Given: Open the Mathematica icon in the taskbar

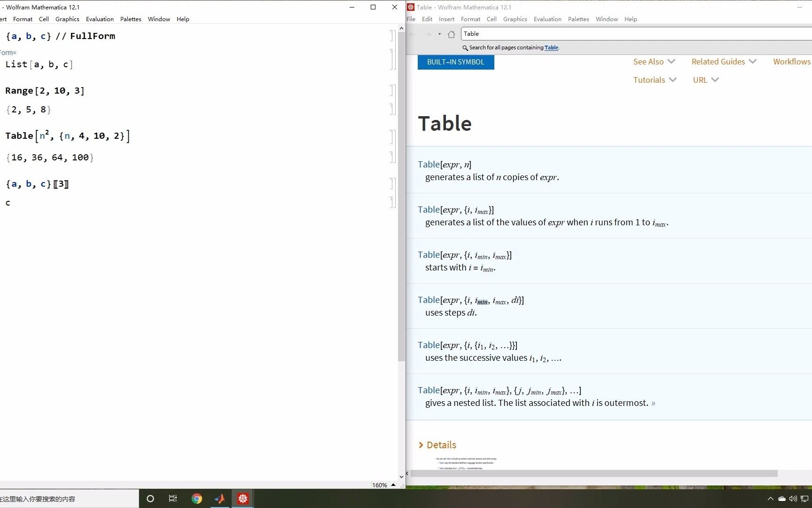Looking at the screenshot, I should click(x=243, y=499).
